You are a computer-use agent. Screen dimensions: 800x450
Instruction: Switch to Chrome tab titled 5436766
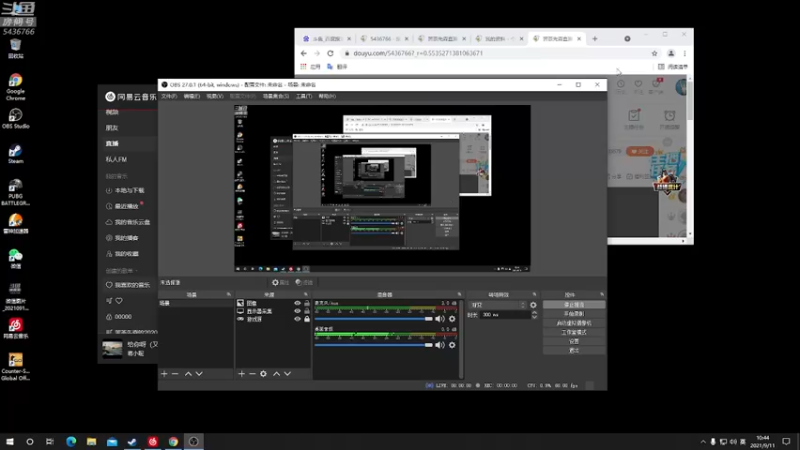382,39
